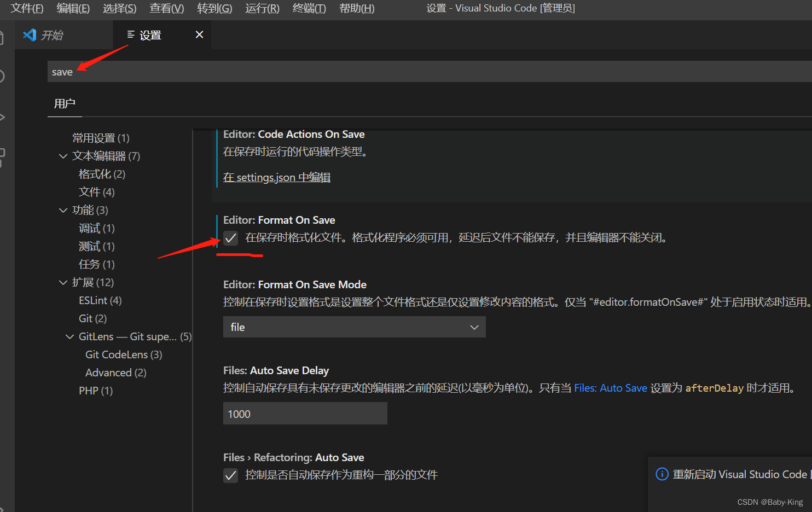Select Advanced (2) in settings tree

(116, 373)
